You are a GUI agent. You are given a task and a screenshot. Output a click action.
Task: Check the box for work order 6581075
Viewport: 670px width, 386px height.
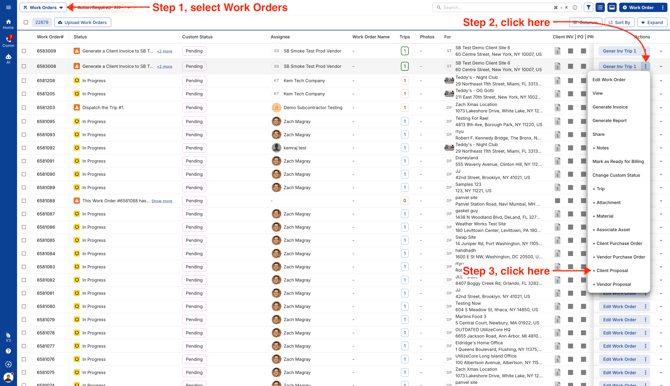point(24,372)
